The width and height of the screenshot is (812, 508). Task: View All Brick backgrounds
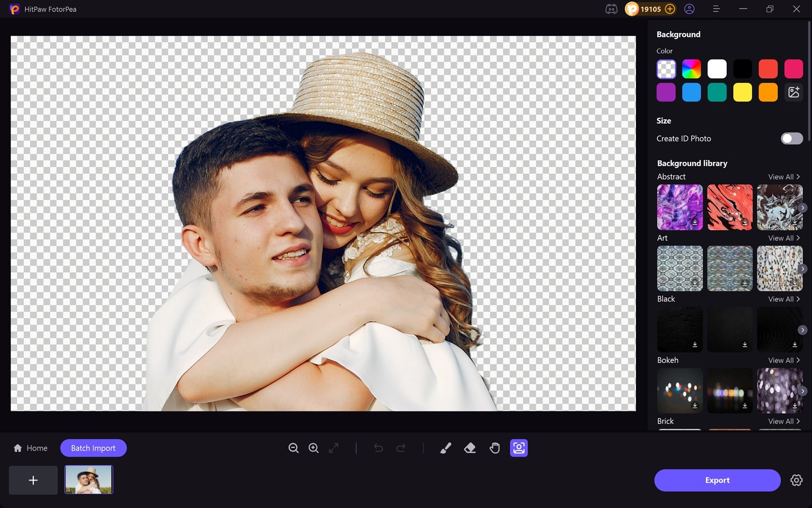pos(784,421)
